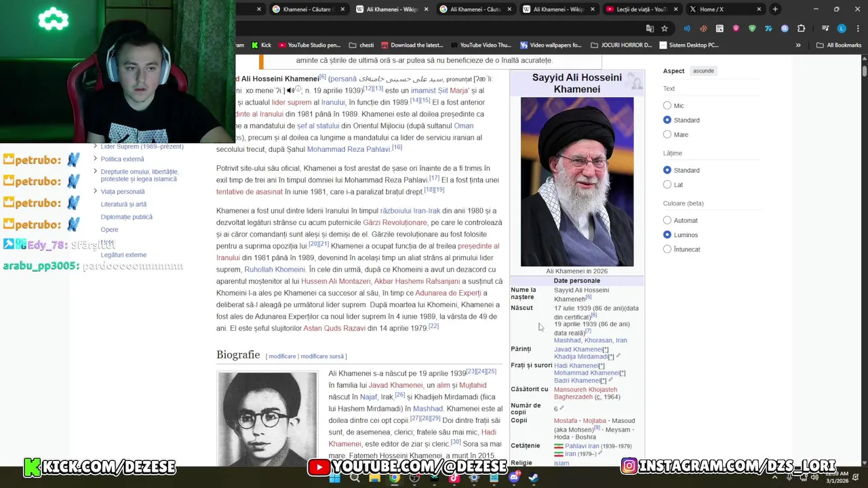Switch to Khamenei - Căutare Google tab

(x=309, y=9)
